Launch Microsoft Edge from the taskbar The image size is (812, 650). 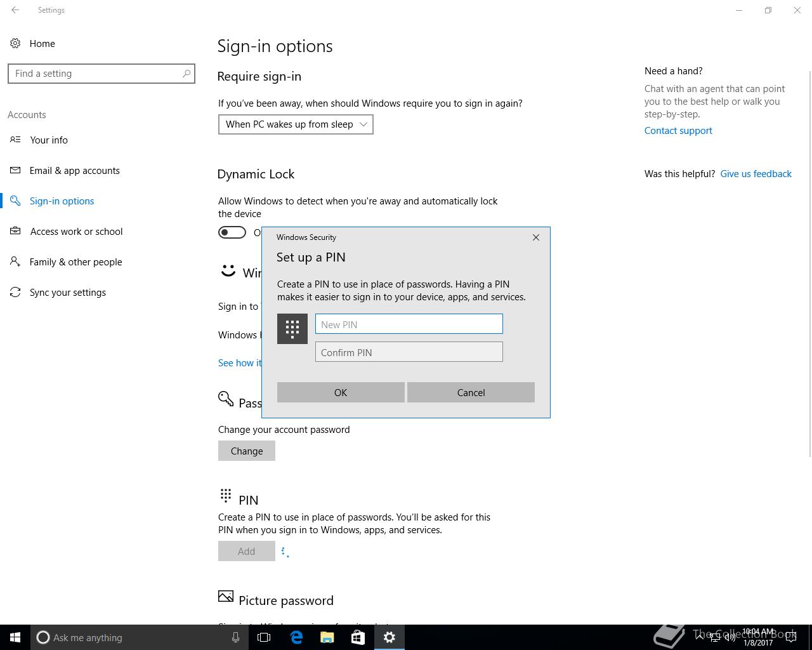coord(296,637)
